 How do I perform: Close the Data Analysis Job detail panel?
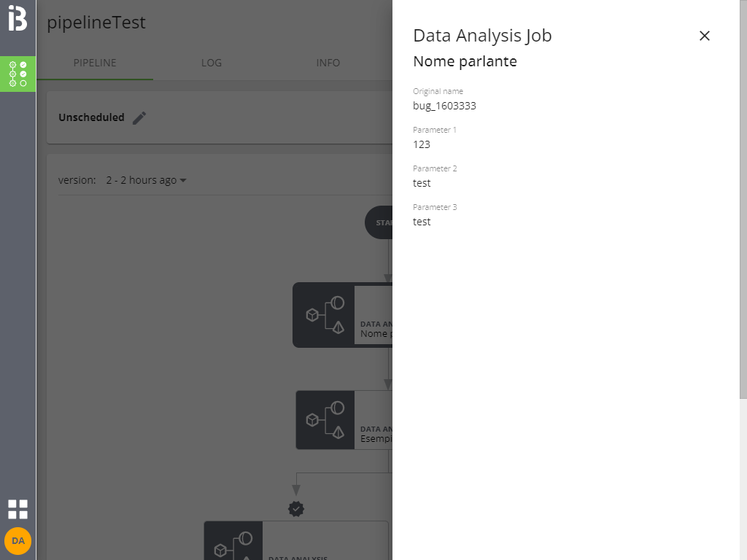point(704,36)
